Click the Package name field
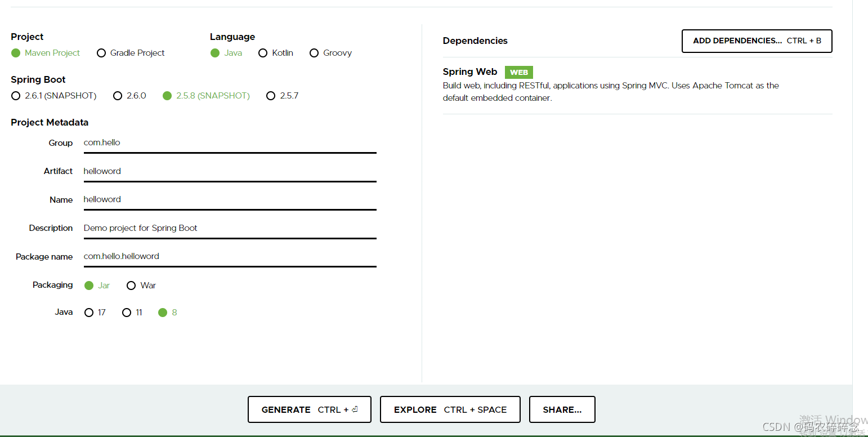868x437 pixels. tap(230, 257)
